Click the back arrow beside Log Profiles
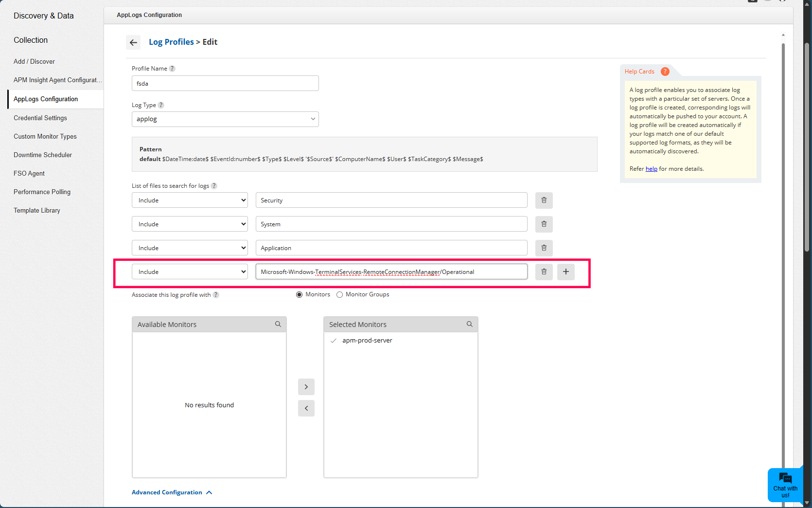812x508 pixels. coord(133,42)
